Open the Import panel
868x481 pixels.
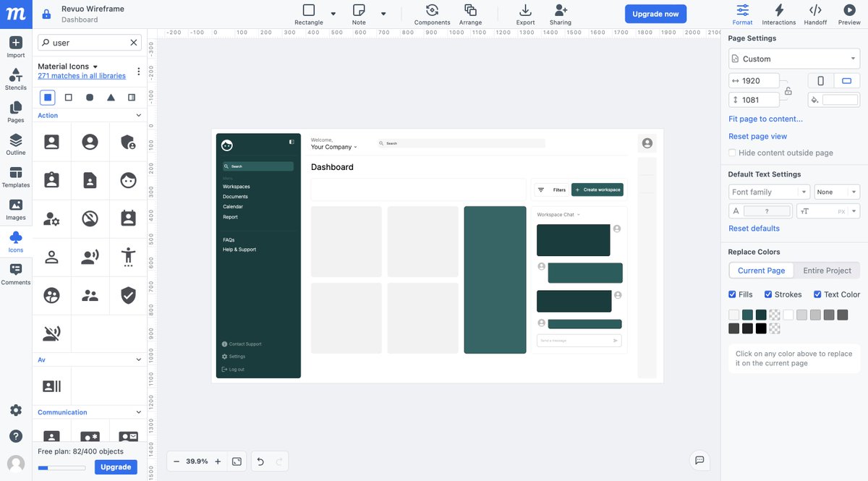tap(16, 47)
